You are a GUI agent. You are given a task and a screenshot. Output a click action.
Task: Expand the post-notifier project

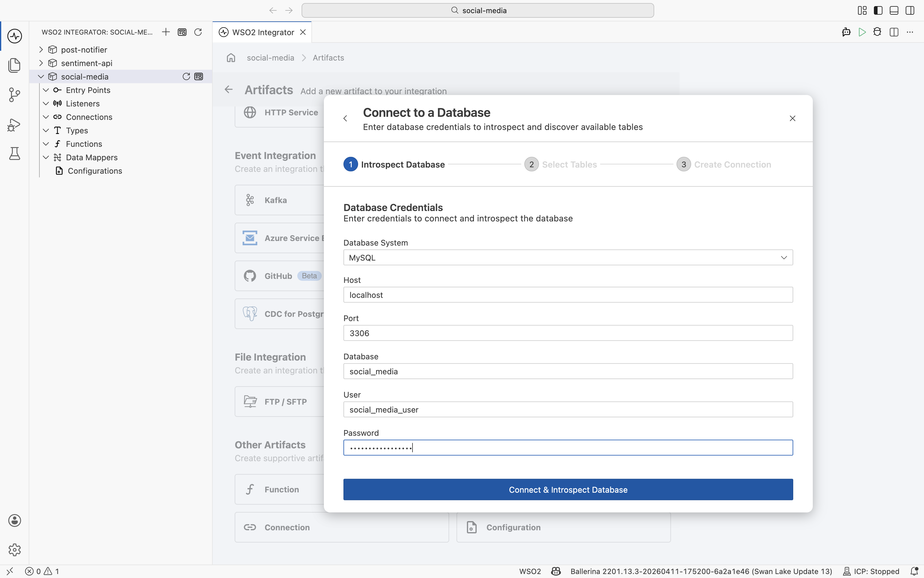41,50
